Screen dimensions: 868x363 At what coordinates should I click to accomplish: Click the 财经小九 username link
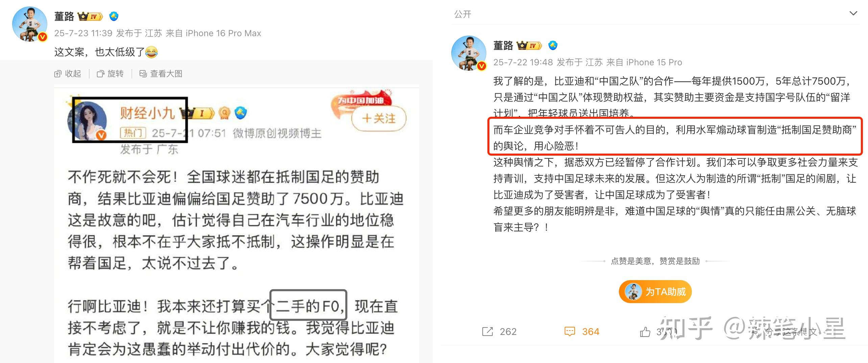point(147,113)
